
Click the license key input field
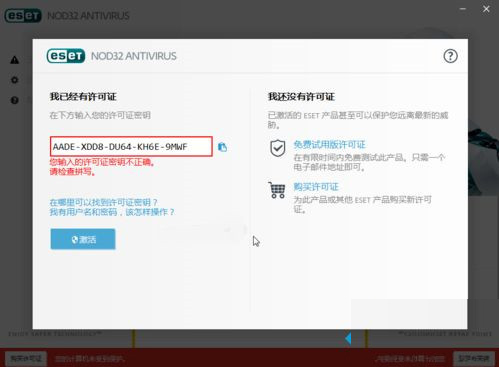click(x=131, y=146)
